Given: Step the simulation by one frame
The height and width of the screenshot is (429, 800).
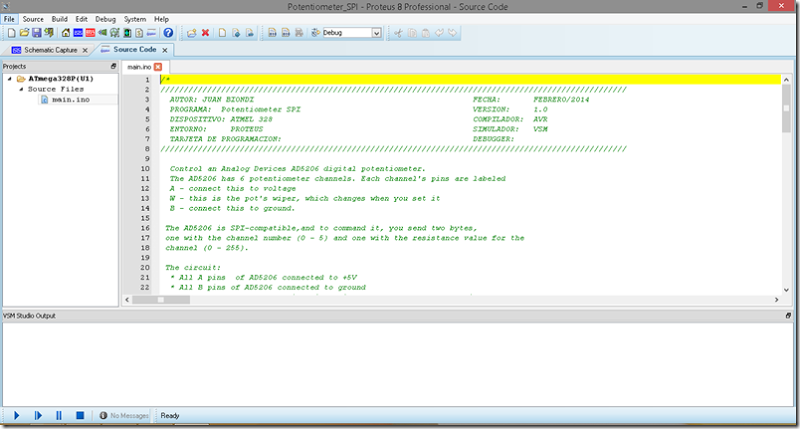Looking at the screenshot, I should tap(38, 415).
